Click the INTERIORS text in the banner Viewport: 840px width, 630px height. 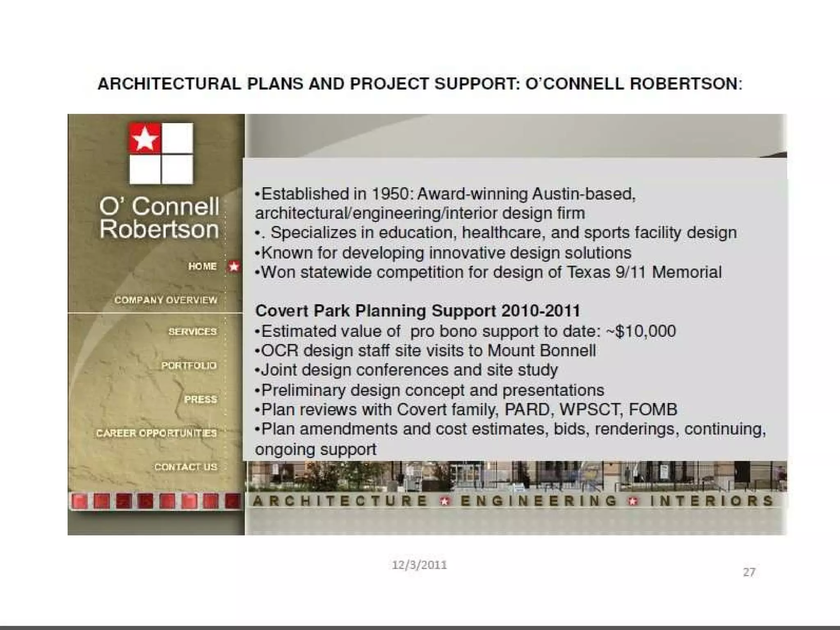point(712,501)
